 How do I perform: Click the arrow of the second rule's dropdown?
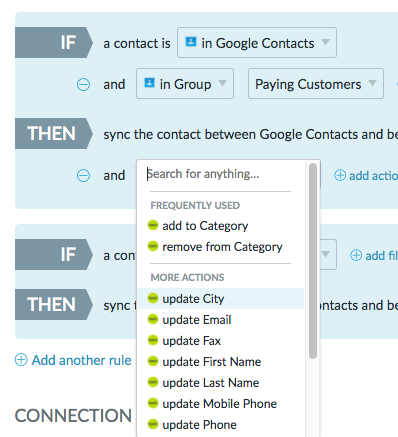tap(326, 255)
